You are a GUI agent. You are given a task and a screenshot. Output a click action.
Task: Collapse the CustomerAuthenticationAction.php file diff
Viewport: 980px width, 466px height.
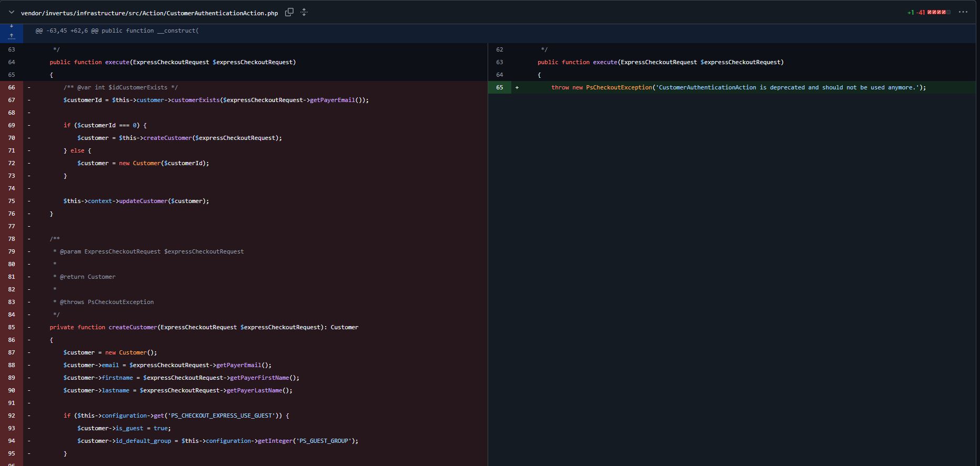(x=11, y=12)
